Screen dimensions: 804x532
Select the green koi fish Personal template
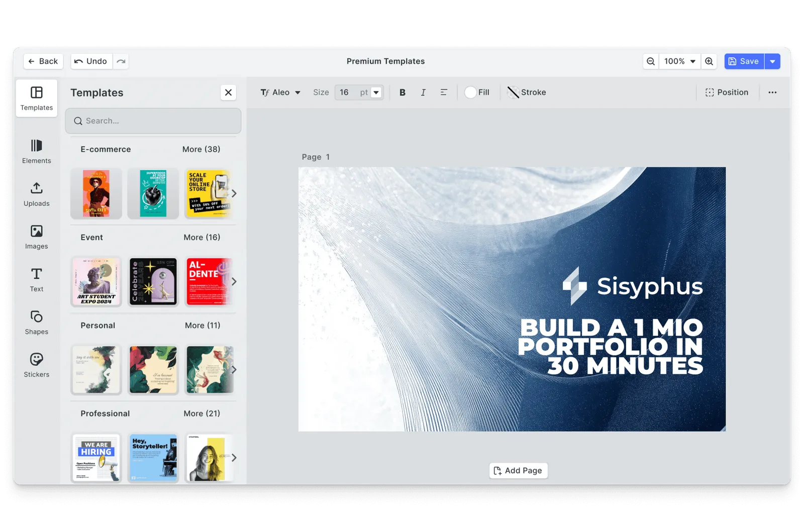209,370
